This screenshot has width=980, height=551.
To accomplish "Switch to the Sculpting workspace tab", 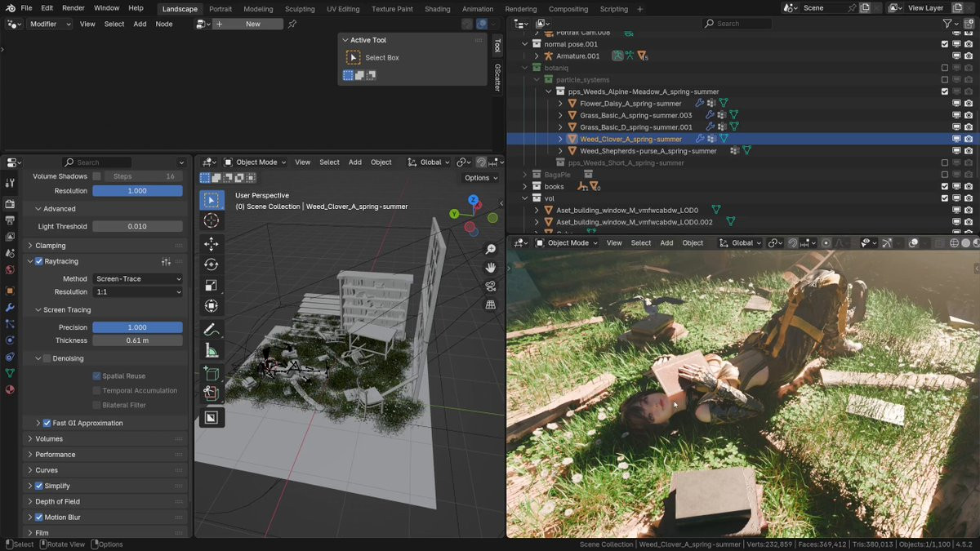I will click(299, 9).
